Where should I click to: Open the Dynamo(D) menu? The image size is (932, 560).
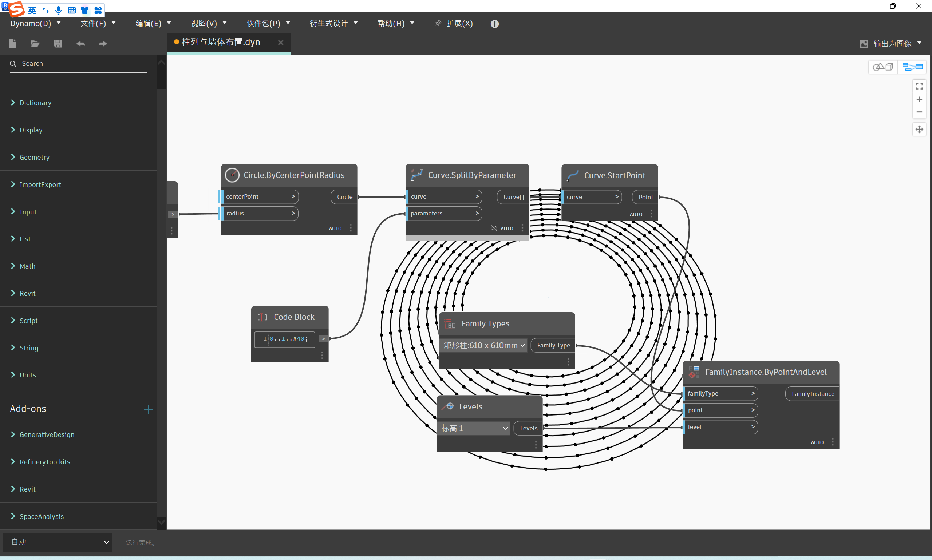[x=35, y=23]
